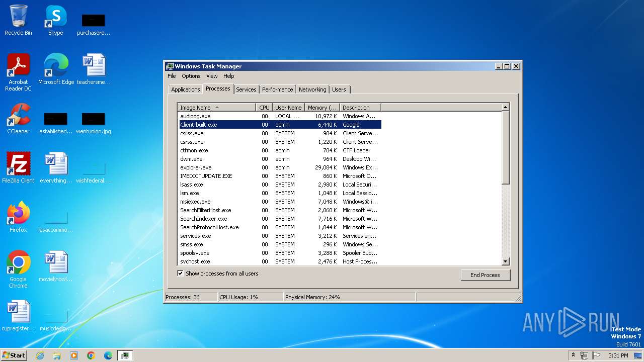Image resolution: width=644 pixels, height=362 pixels.
Task: Click Chrome icon in taskbar
Action: tap(91, 355)
